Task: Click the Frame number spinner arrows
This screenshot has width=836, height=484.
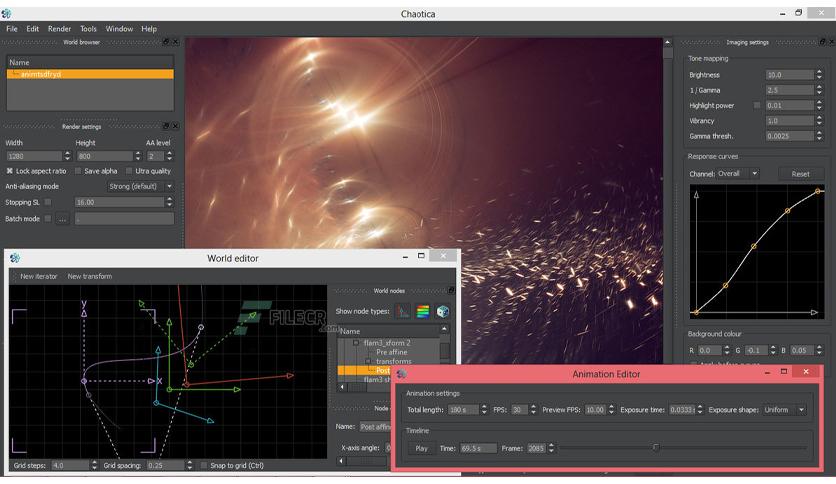Action: (551, 448)
